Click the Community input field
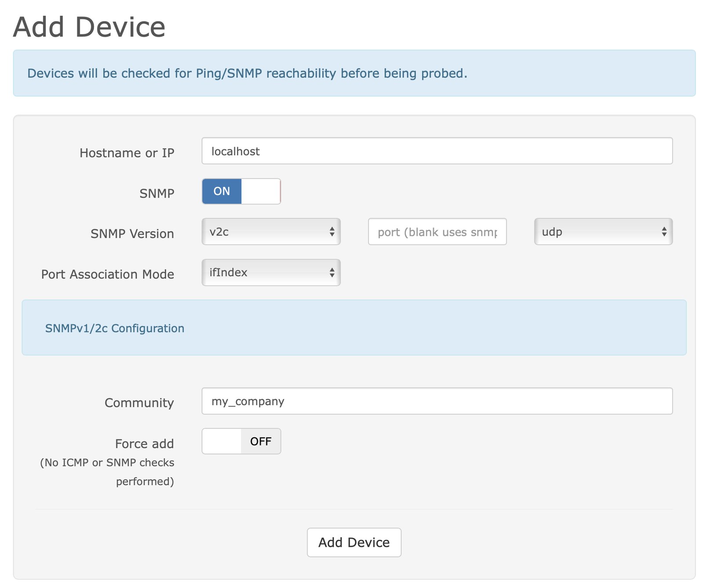Image resolution: width=703 pixels, height=588 pixels. coord(437,401)
